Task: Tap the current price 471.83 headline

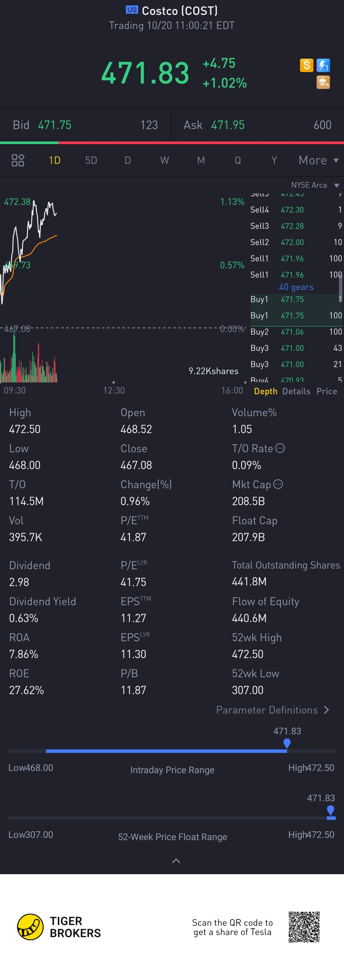Action: [145, 73]
